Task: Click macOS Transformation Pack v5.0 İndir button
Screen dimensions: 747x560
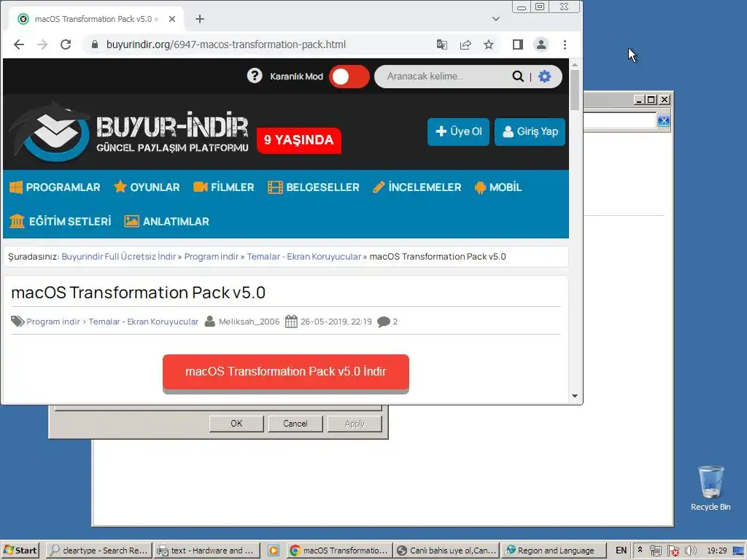Action: pyautogui.click(x=286, y=372)
